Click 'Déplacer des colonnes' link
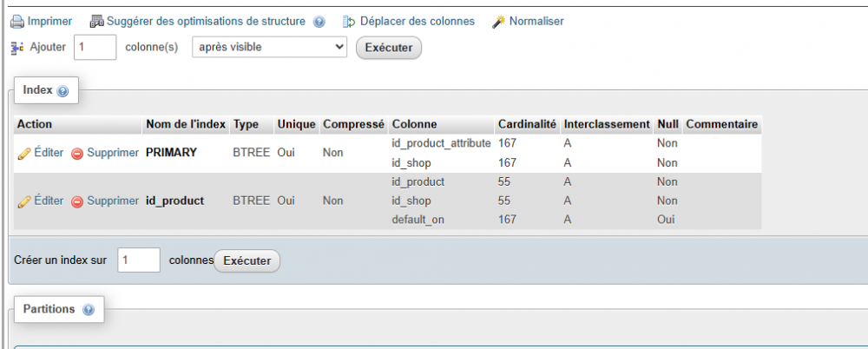This screenshot has height=349, width=868. pyautogui.click(x=417, y=21)
